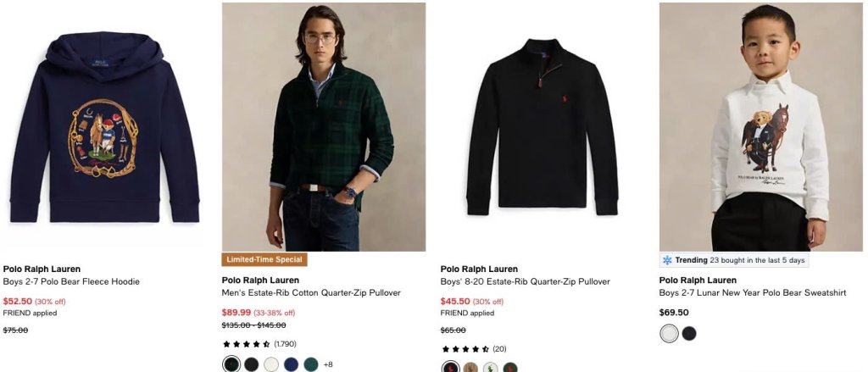Click the Limited-Time Special badge
868x372 pixels.
tap(264, 259)
